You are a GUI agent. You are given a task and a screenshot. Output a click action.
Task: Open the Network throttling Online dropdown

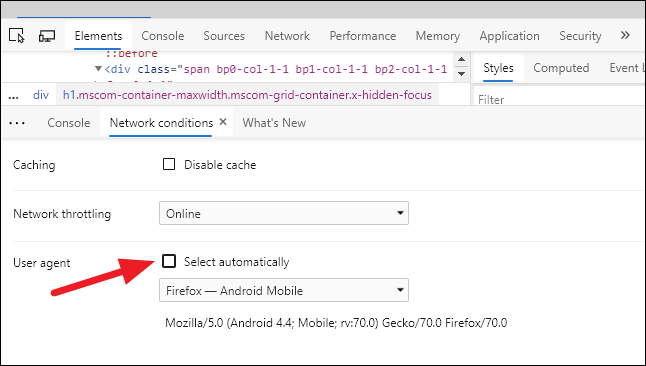click(x=284, y=213)
